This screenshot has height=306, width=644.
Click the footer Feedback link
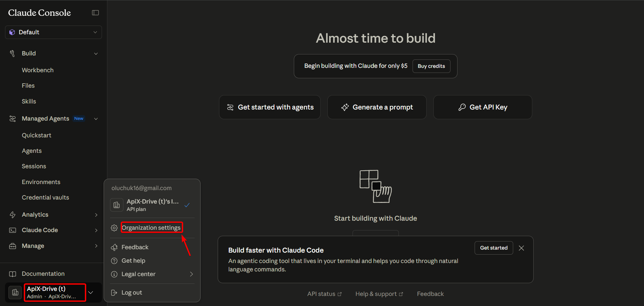[430, 294]
